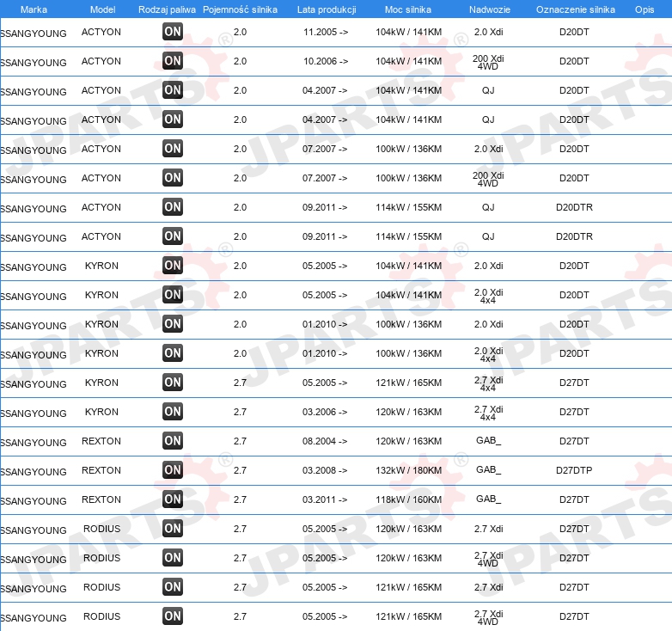672x631 pixels.
Task: Click ON badge for KYRON 01.2010 2.0 Xdi 4x4
Action: (173, 353)
